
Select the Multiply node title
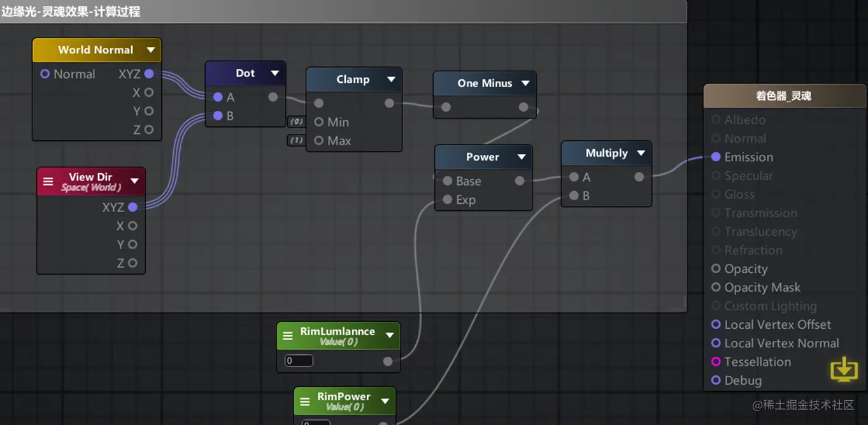[x=606, y=153]
